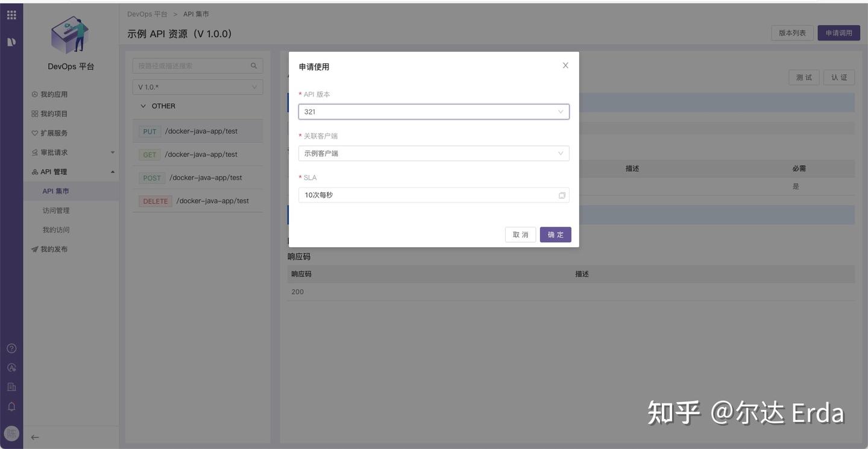Select the POST /docker-java-app/test endpoint

click(198, 178)
